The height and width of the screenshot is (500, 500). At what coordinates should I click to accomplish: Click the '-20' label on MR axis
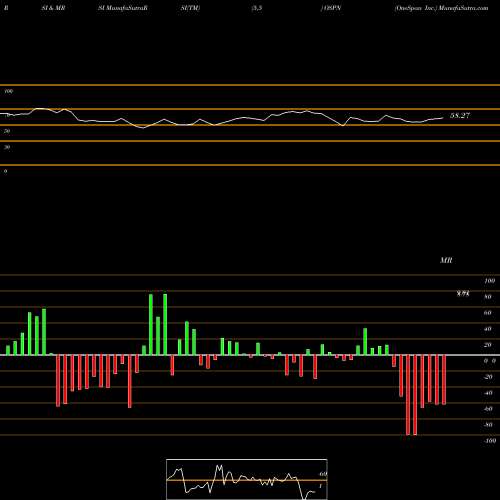(x=488, y=377)
